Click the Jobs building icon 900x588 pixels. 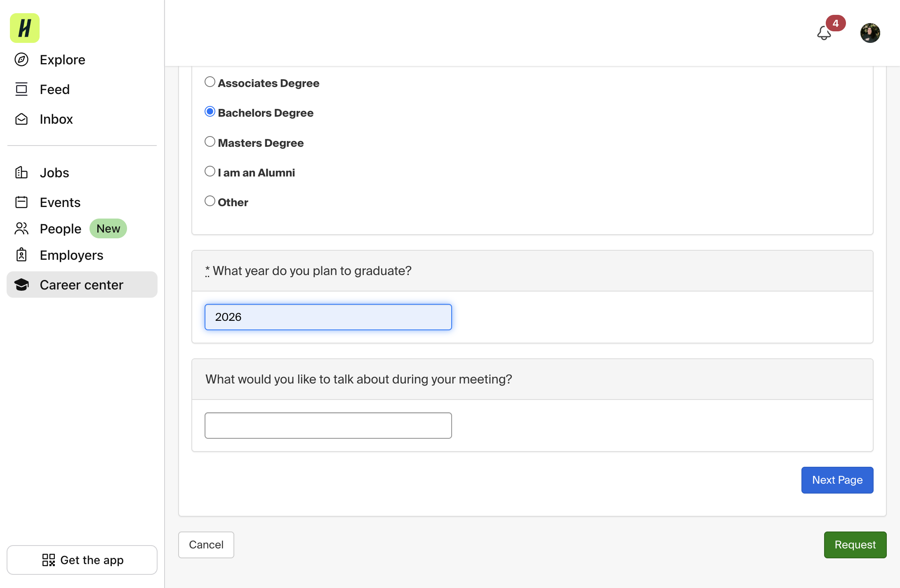click(x=21, y=172)
